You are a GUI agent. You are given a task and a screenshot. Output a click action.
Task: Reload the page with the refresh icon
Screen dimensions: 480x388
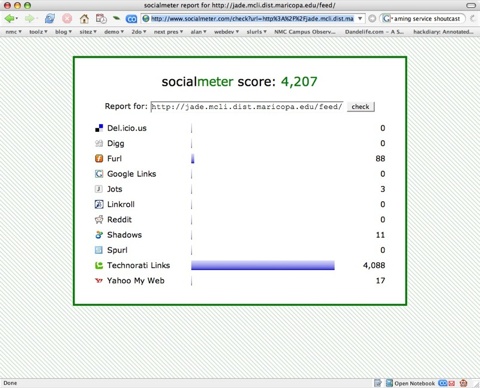(50, 19)
